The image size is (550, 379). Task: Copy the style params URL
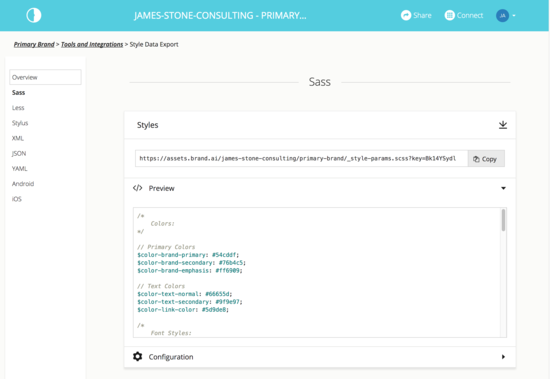[x=486, y=159]
